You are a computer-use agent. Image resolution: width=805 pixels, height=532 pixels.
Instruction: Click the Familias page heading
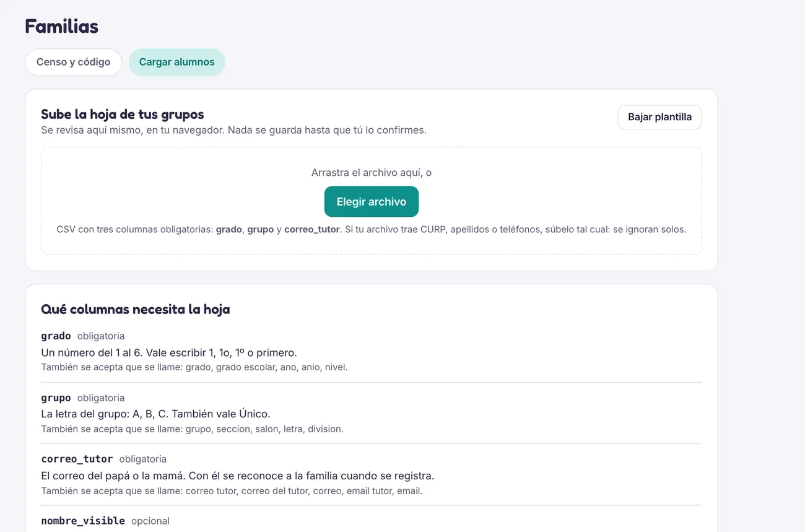[x=61, y=27]
